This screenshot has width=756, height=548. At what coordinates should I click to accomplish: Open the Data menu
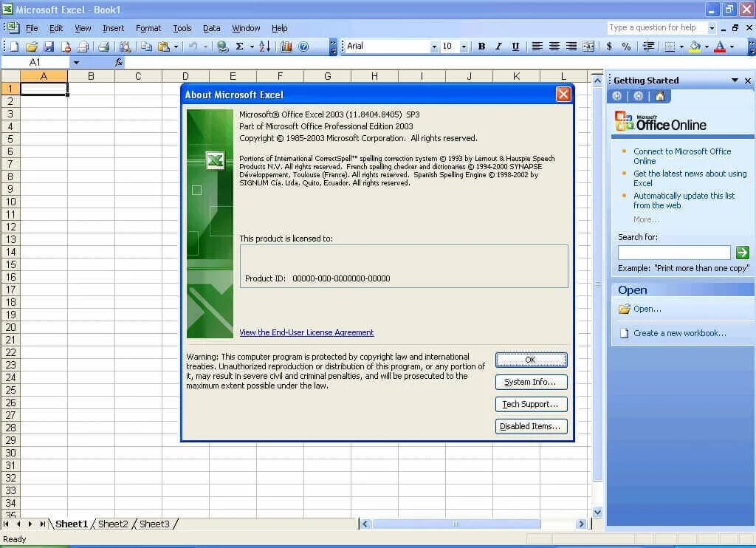[212, 28]
